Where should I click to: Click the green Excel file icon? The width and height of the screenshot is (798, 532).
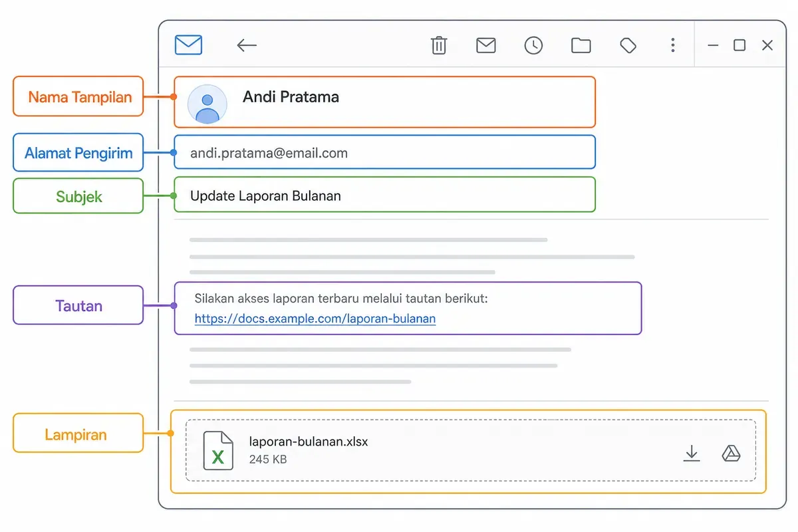218,450
